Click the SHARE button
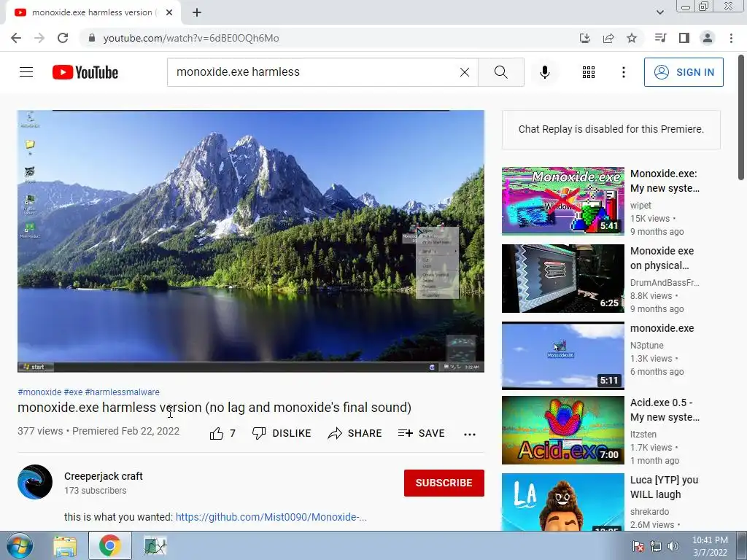 tap(355, 433)
